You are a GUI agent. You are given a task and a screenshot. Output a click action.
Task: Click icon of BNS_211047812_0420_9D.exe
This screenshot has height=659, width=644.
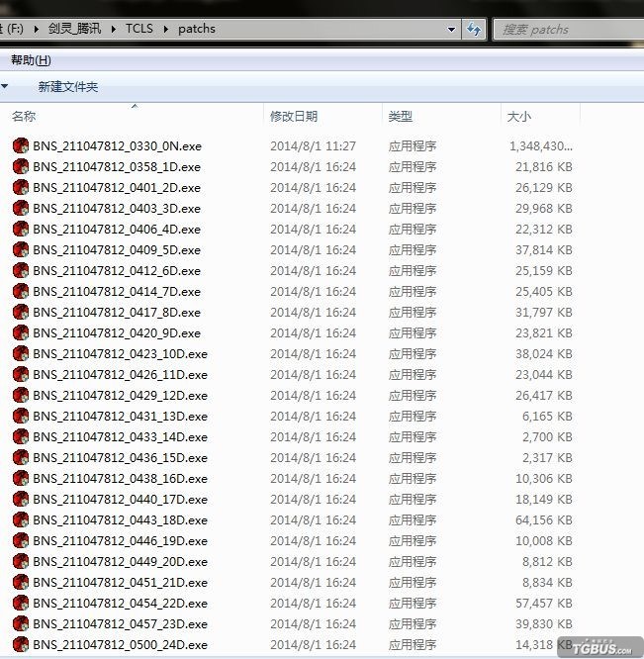(21, 332)
